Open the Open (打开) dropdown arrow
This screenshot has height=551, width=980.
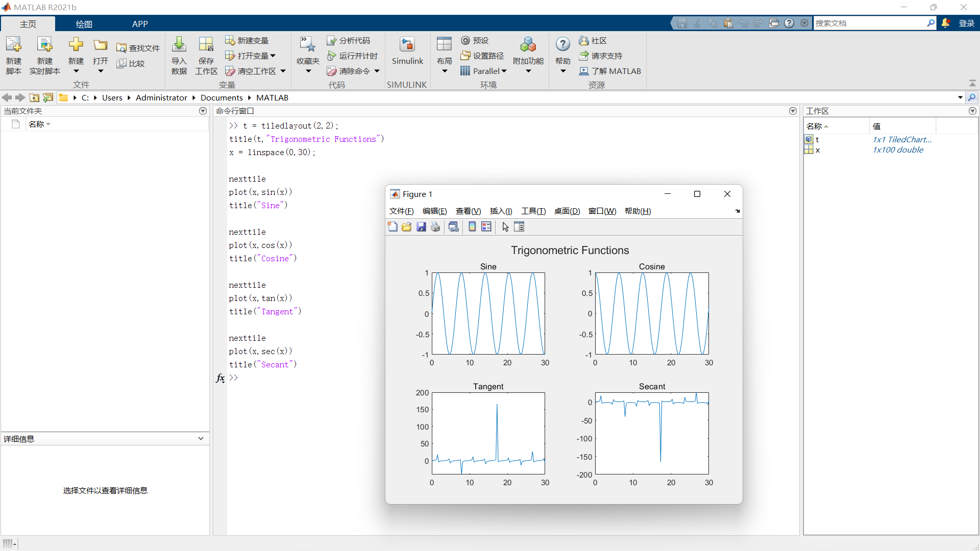[x=101, y=71]
